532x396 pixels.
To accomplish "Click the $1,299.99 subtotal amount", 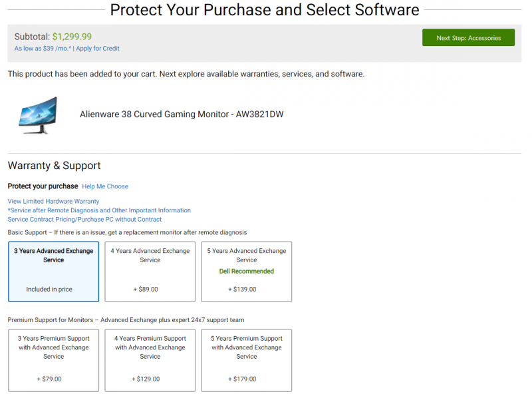I will [x=72, y=37].
